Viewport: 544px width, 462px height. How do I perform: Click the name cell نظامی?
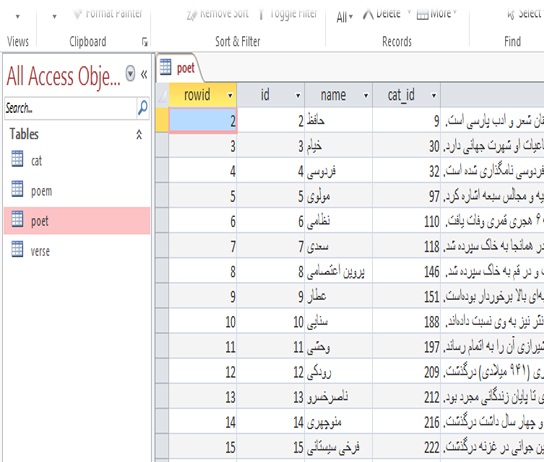339,221
